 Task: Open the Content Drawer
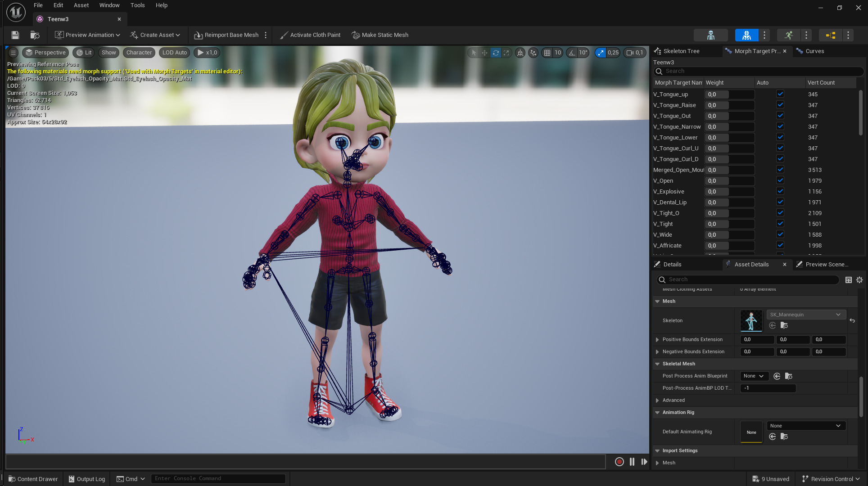tap(33, 479)
